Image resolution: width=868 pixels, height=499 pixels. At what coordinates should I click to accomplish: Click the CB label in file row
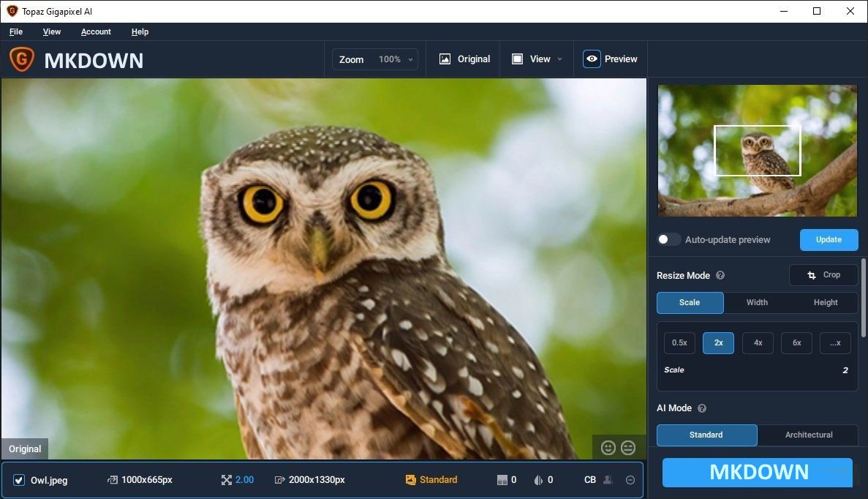click(x=590, y=480)
